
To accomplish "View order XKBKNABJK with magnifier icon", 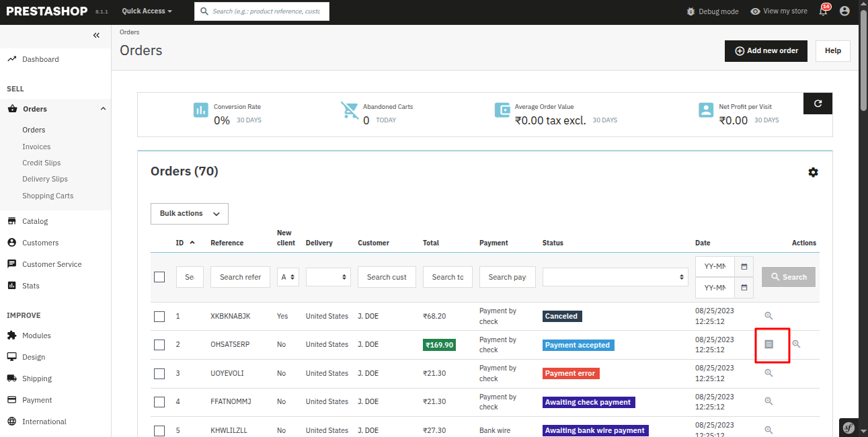I will pyautogui.click(x=768, y=316).
